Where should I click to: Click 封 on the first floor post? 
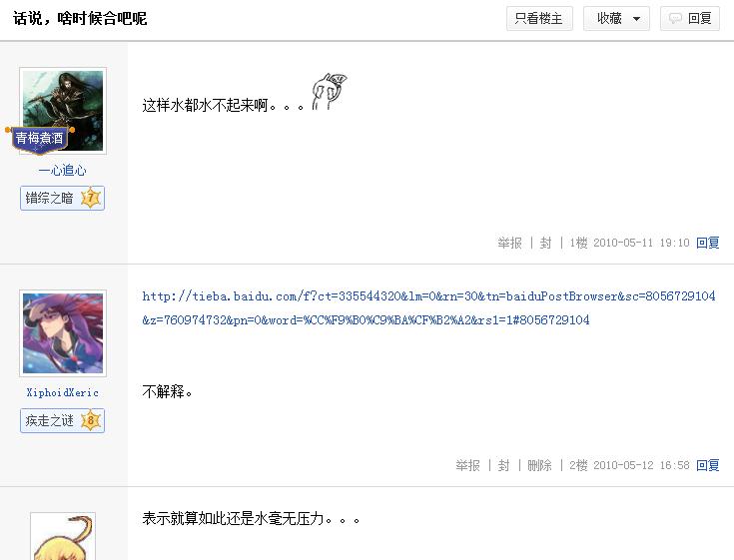coord(546,243)
